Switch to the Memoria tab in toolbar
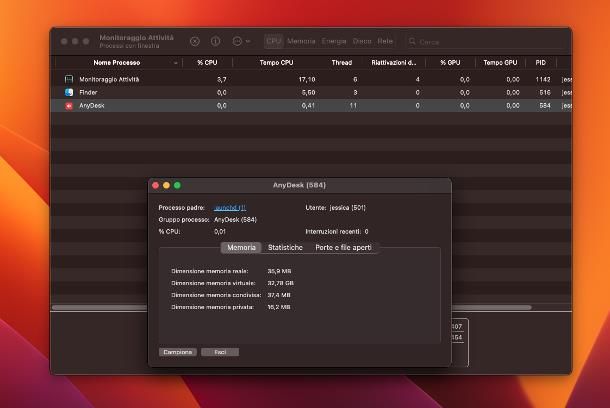This screenshot has width=610, height=408. 301,41
